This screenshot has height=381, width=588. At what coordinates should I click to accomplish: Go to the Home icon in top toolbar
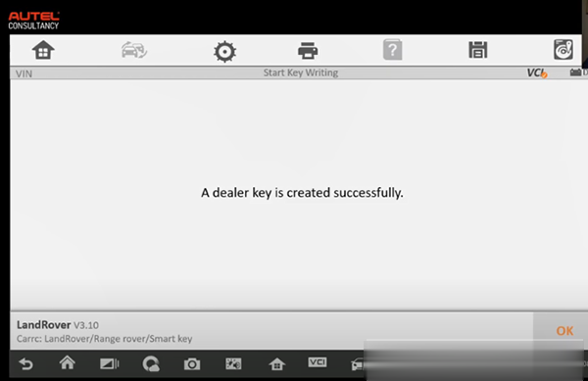[x=43, y=50]
